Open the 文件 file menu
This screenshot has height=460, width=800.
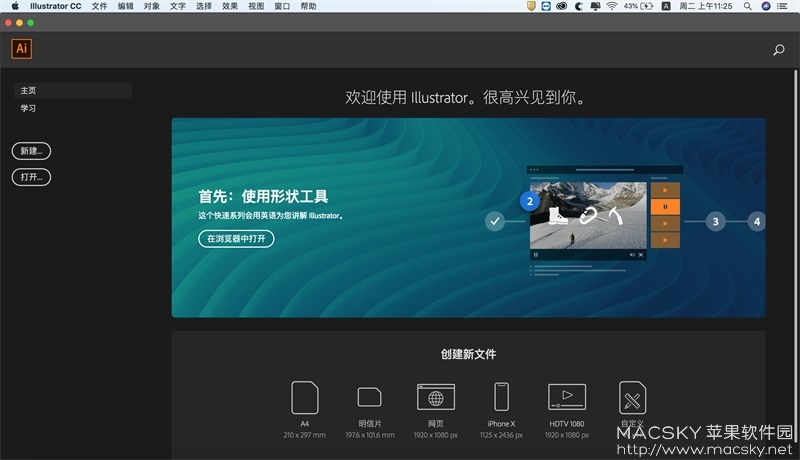pos(99,6)
